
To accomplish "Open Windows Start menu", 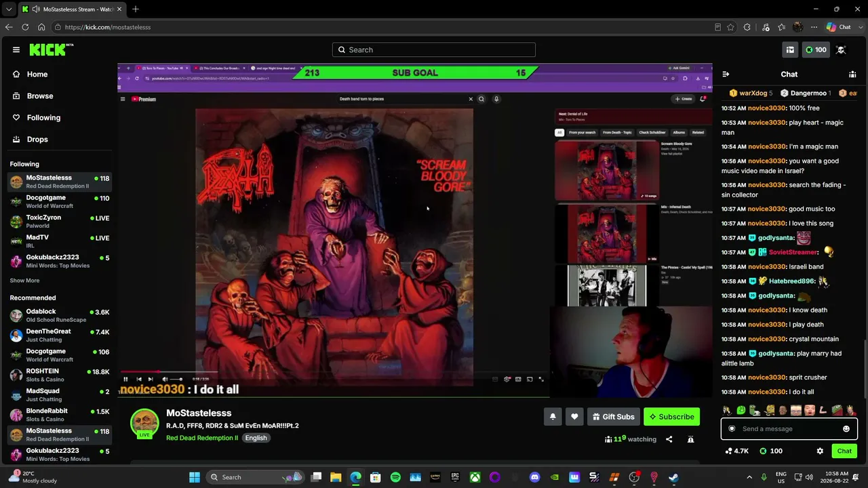I will pyautogui.click(x=195, y=477).
